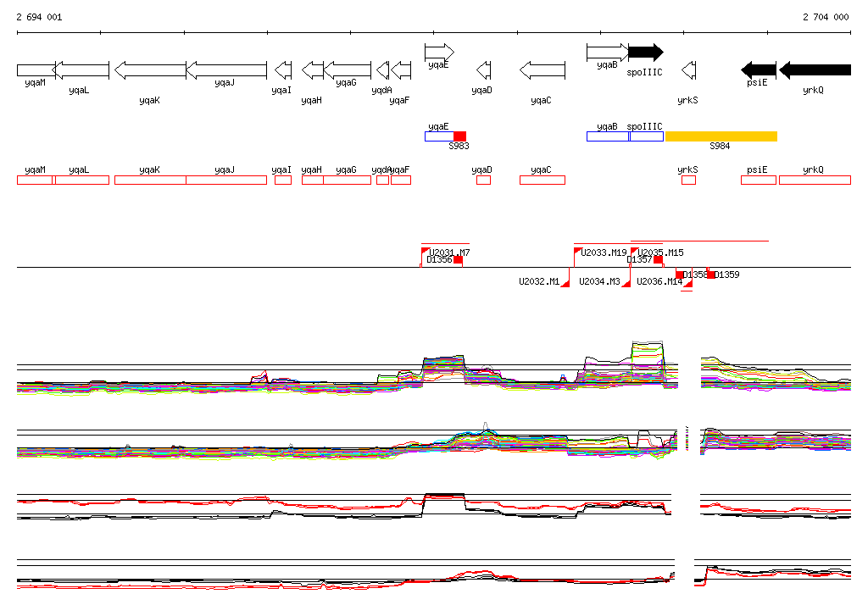Click the D1357 downshift red marker

[658, 259]
